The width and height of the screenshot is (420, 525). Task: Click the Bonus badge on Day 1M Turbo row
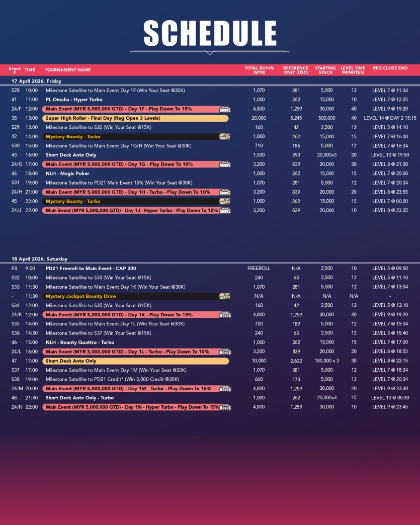click(225, 389)
